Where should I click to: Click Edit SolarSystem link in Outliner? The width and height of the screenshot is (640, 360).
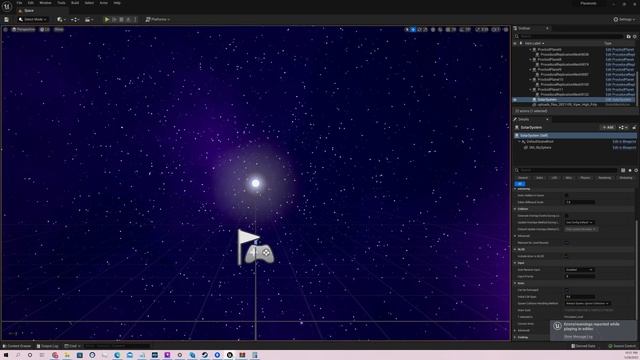pos(619,100)
